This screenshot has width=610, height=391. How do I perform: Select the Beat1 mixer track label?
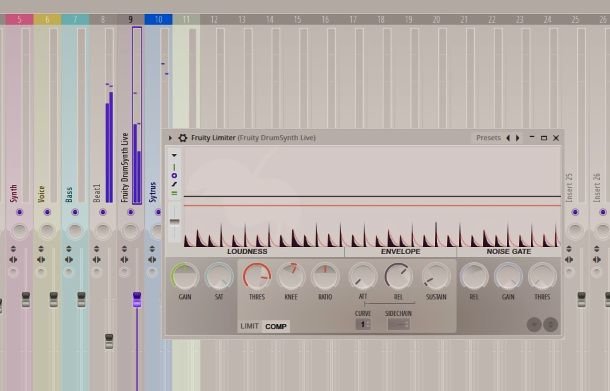click(97, 193)
